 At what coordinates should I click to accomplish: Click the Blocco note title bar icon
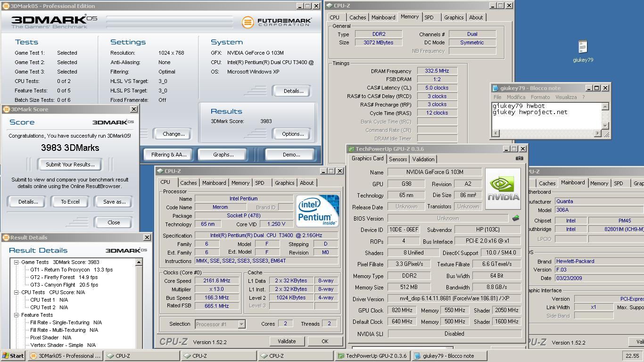click(x=495, y=88)
